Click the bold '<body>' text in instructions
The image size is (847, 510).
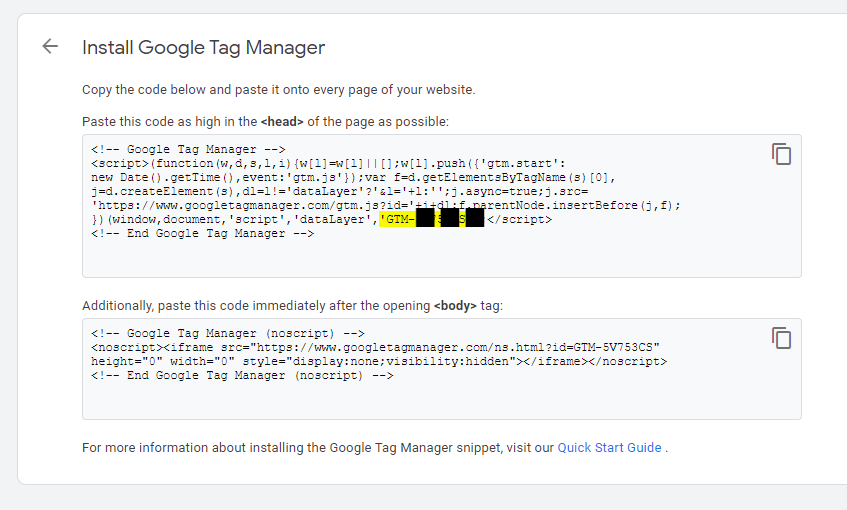click(455, 306)
